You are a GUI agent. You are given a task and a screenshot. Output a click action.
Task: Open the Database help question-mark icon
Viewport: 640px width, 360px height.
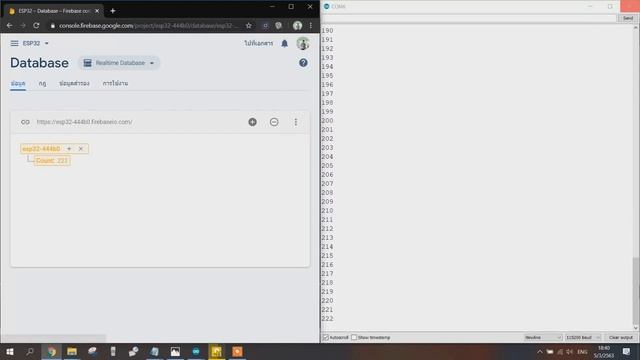coord(303,63)
